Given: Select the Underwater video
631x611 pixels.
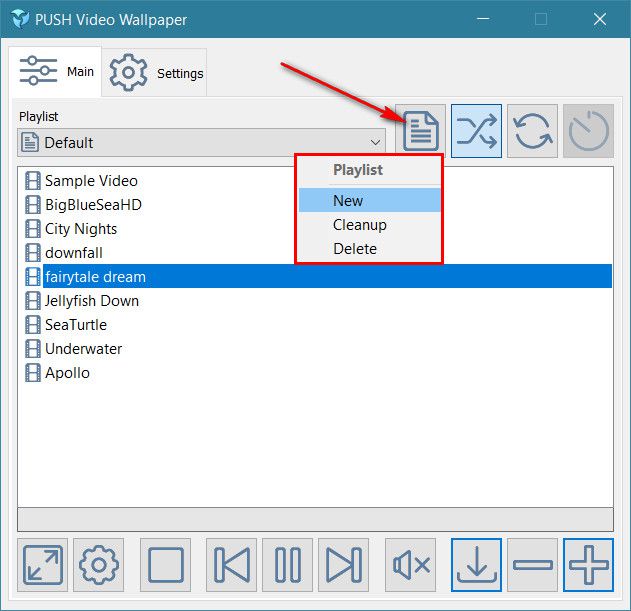Looking at the screenshot, I should click(x=83, y=349).
